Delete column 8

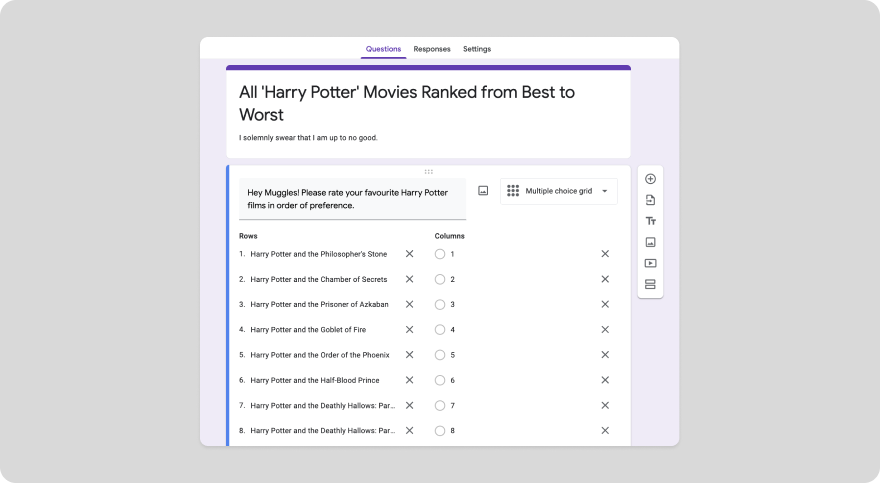pos(605,430)
